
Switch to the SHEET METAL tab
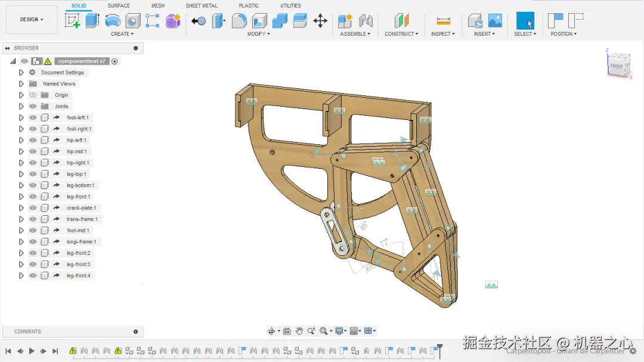click(202, 6)
